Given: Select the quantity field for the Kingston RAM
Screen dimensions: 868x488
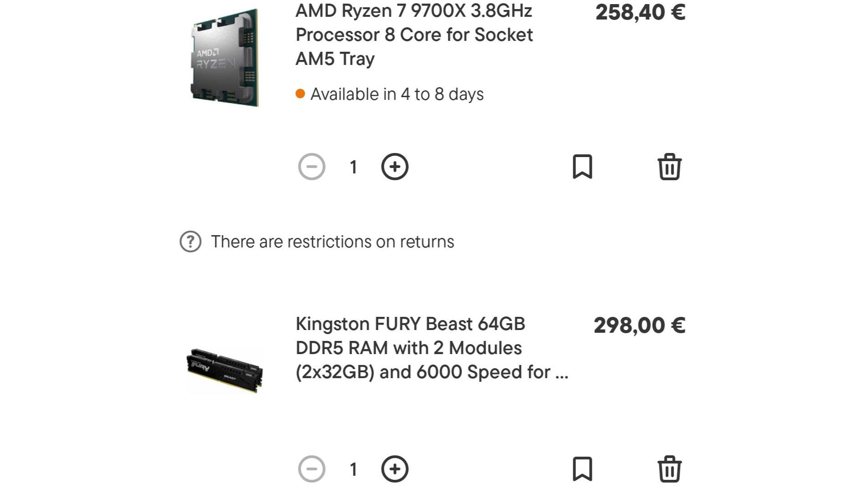Looking at the screenshot, I should click(353, 469).
